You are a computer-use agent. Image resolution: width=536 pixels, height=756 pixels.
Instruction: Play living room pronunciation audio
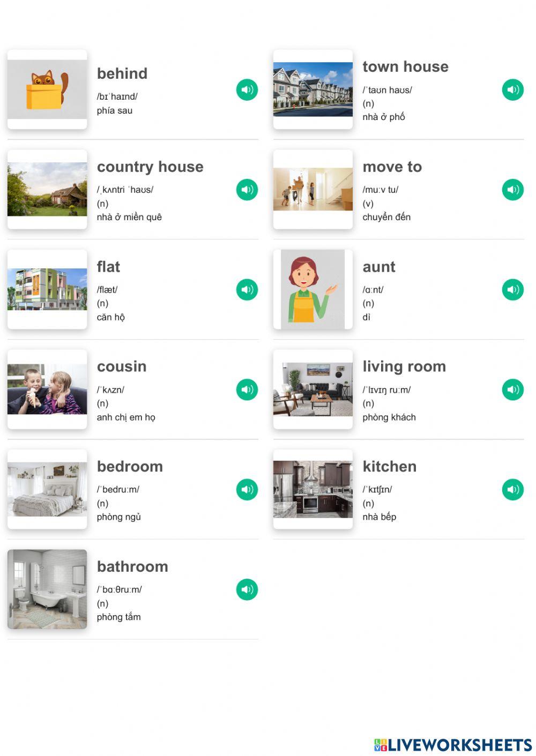pos(513,390)
